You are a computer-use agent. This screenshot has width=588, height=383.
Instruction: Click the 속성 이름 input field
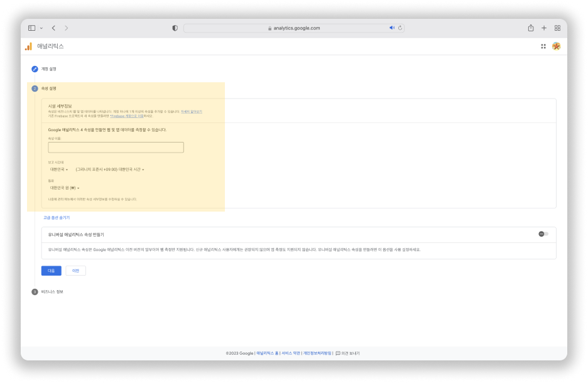(116, 148)
